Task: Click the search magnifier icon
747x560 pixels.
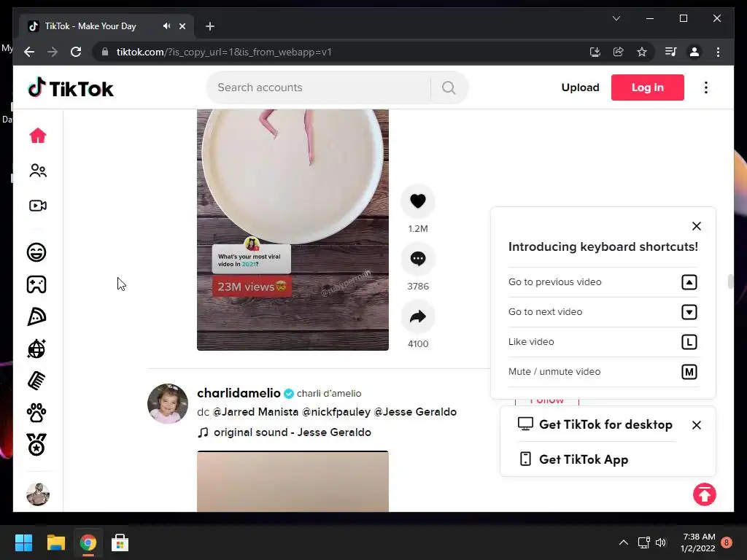Action: click(x=449, y=87)
